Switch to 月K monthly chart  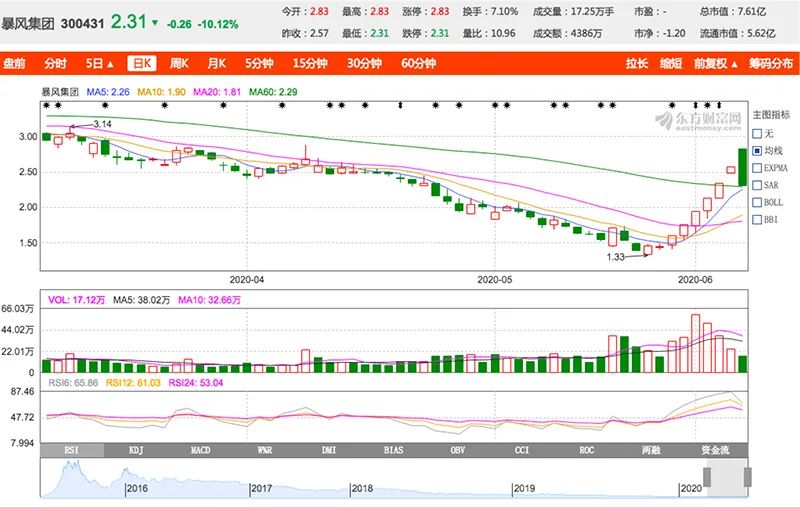coord(216,63)
